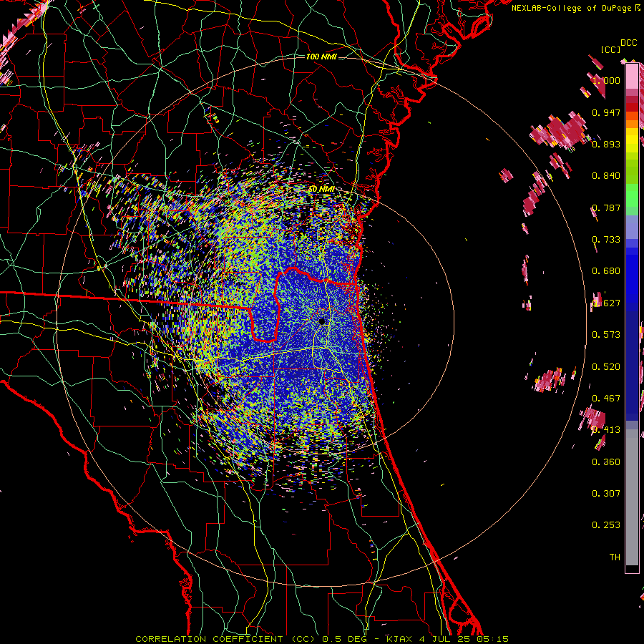
Task: Select the KJAX radar site black dot
Action: click(322, 321)
